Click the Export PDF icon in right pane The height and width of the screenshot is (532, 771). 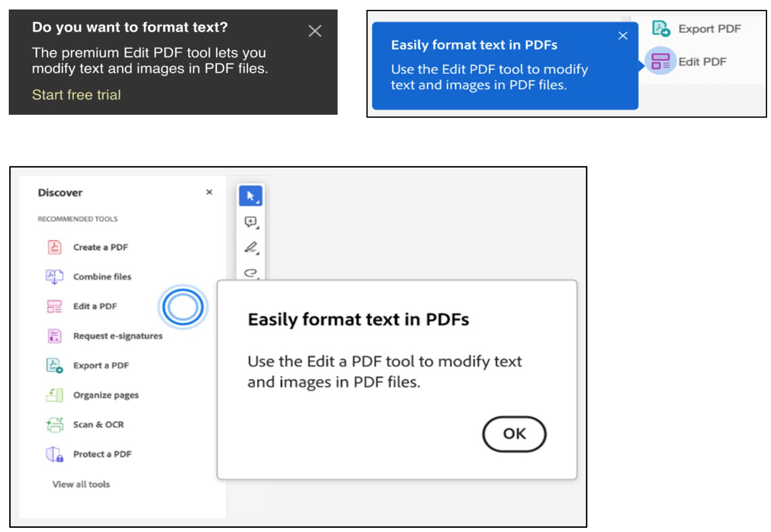pos(661,28)
